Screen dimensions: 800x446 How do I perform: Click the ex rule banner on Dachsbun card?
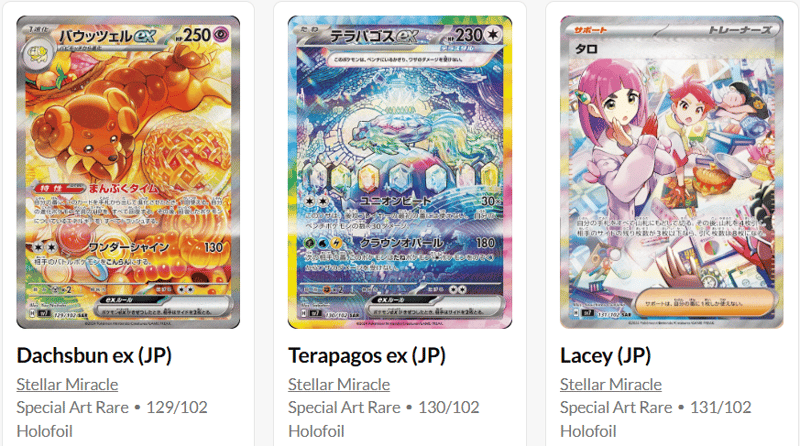pyautogui.click(x=166, y=307)
